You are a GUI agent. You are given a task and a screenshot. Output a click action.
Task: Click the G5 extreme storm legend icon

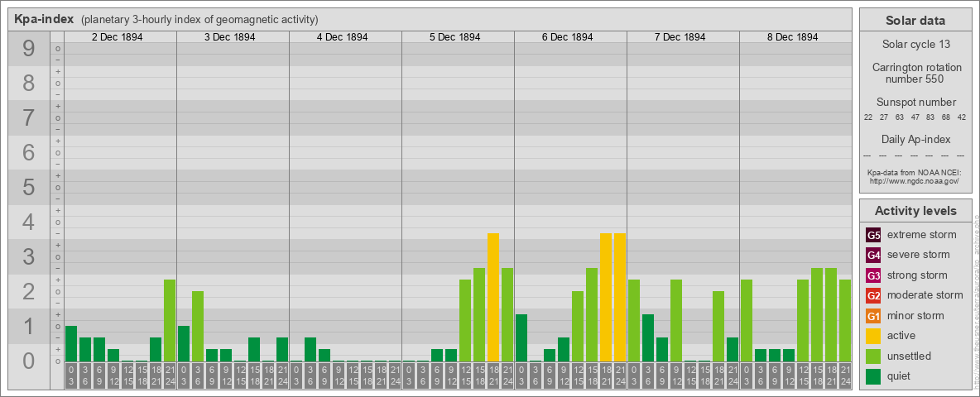click(x=873, y=235)
